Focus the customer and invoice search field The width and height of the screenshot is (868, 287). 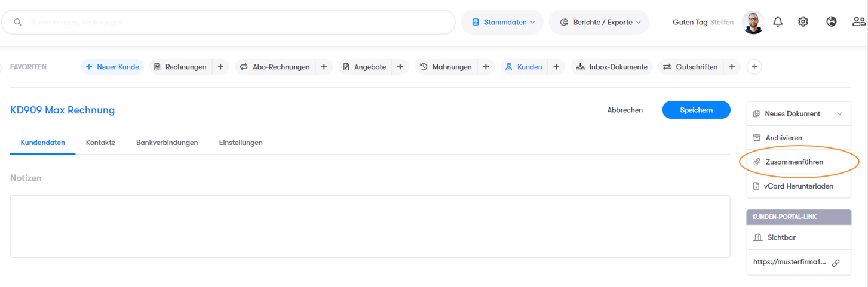coord(229,22)
